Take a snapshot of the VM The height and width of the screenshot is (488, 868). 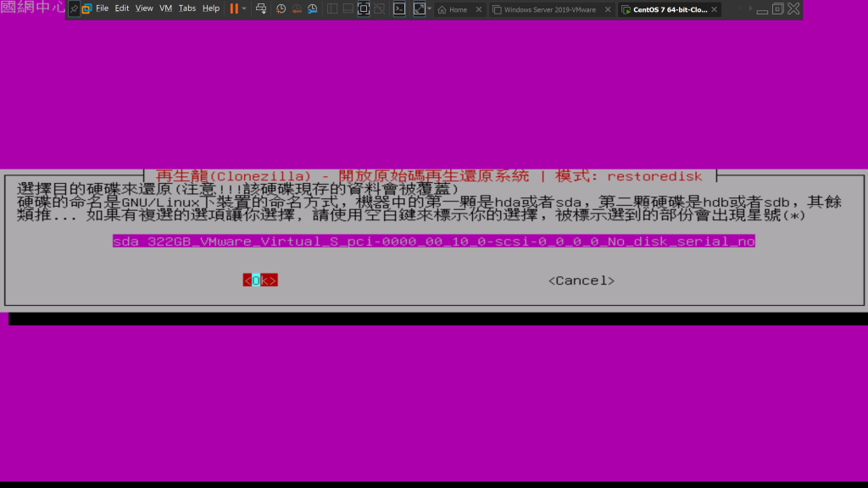[x=281, y=8]
